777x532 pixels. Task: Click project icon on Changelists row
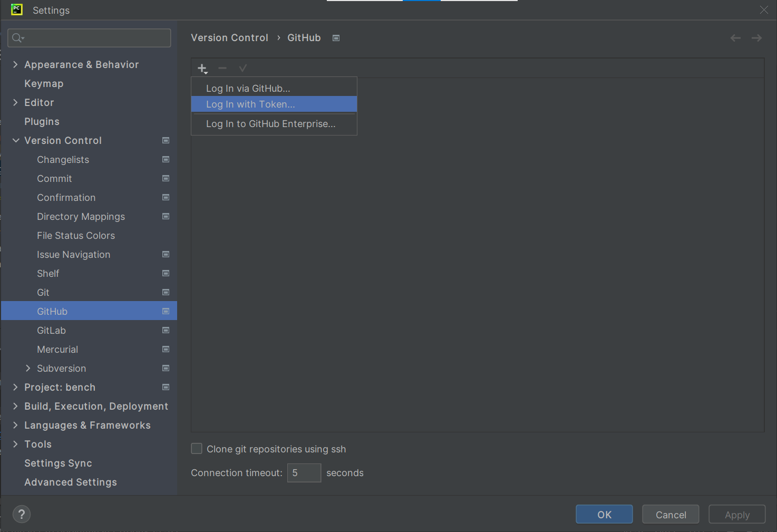166,159
